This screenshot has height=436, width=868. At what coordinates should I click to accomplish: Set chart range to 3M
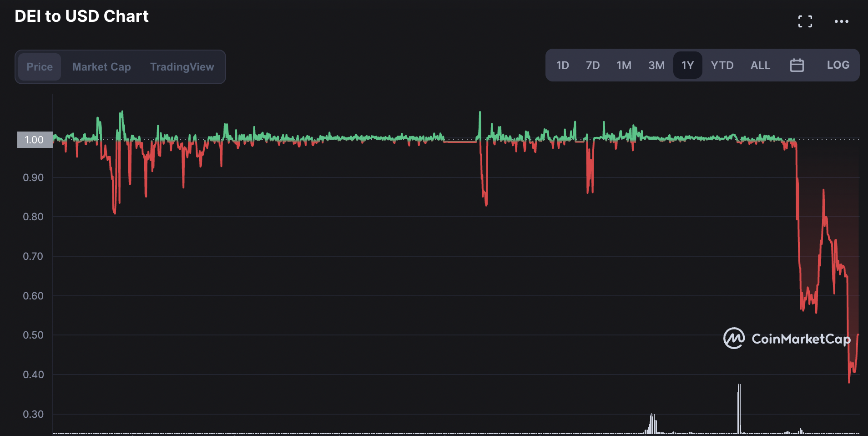point(656,65)
